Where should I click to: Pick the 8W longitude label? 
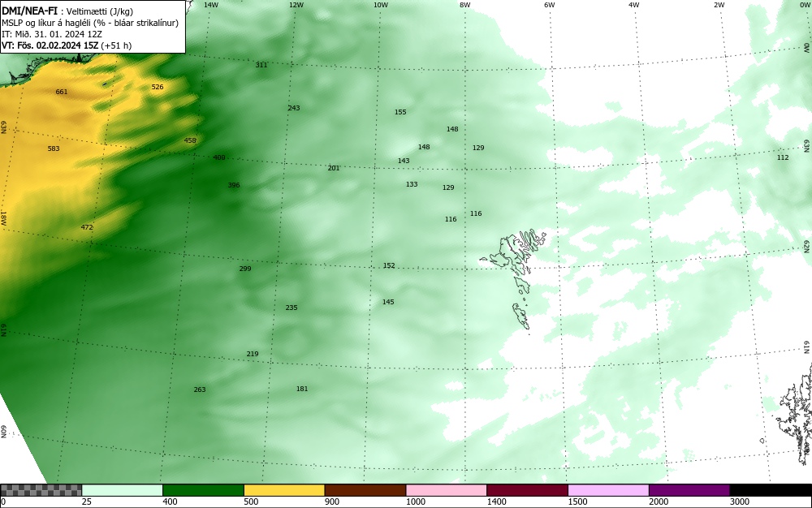click(x=465, y=5)
